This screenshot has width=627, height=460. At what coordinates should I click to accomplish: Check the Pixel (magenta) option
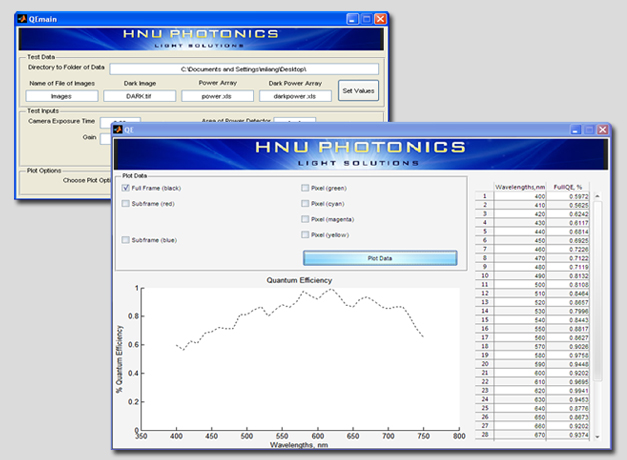tap(305, 219)
